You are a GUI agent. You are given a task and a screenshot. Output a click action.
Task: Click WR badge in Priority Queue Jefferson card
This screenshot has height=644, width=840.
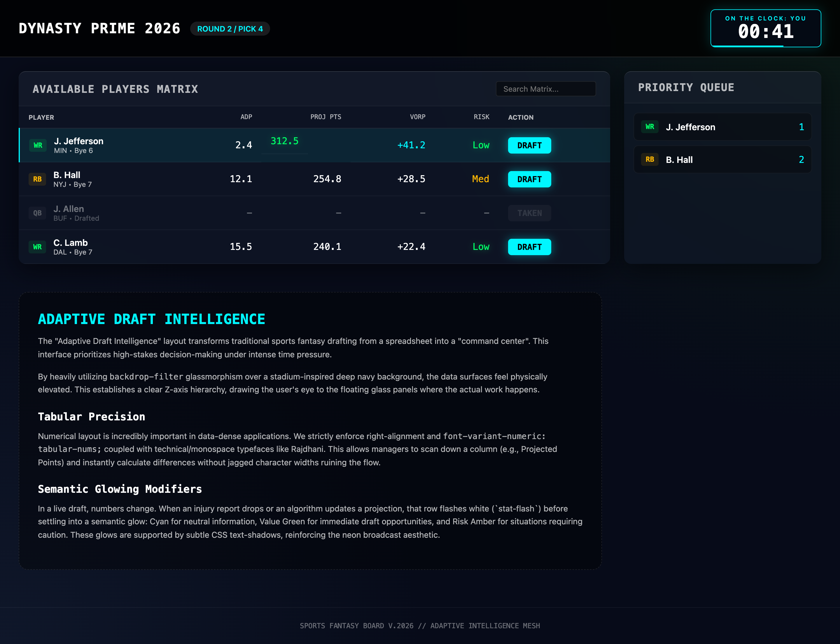click(650, 127)
